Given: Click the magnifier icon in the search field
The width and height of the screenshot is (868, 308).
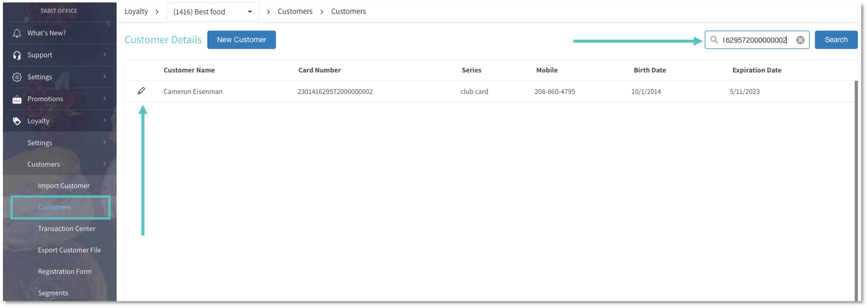Looking at the screenshot, I should [714, 40].
